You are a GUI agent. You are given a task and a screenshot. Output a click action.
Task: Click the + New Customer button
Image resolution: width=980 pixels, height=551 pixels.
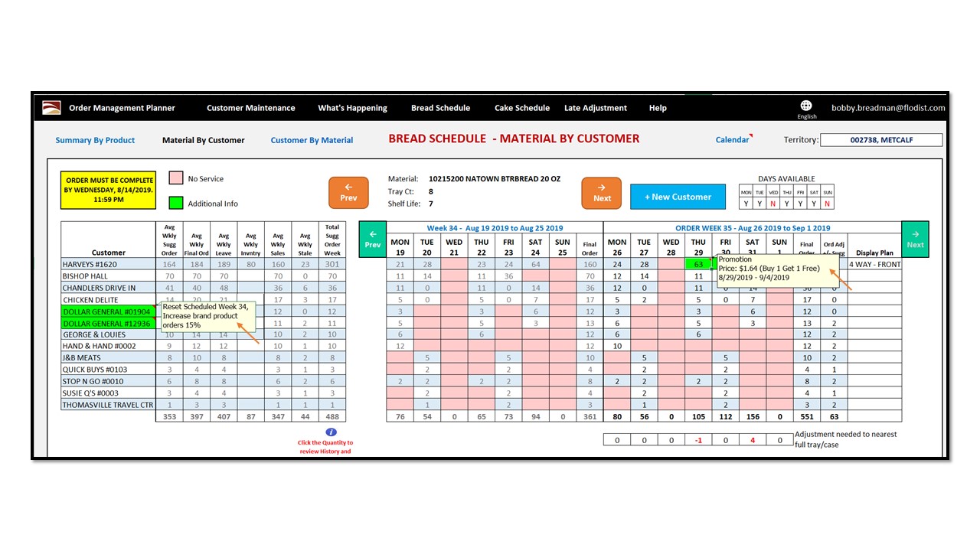[678, 197]
